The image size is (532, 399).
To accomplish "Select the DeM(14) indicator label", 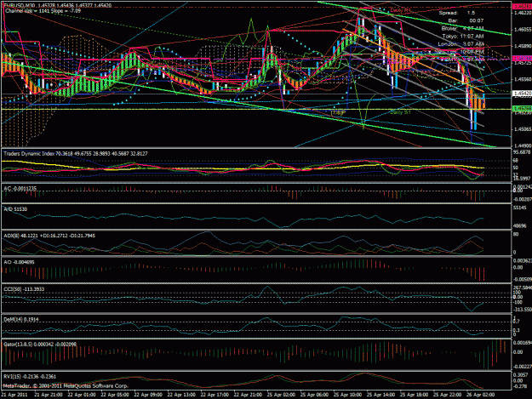I will click(x=21, y=319).
